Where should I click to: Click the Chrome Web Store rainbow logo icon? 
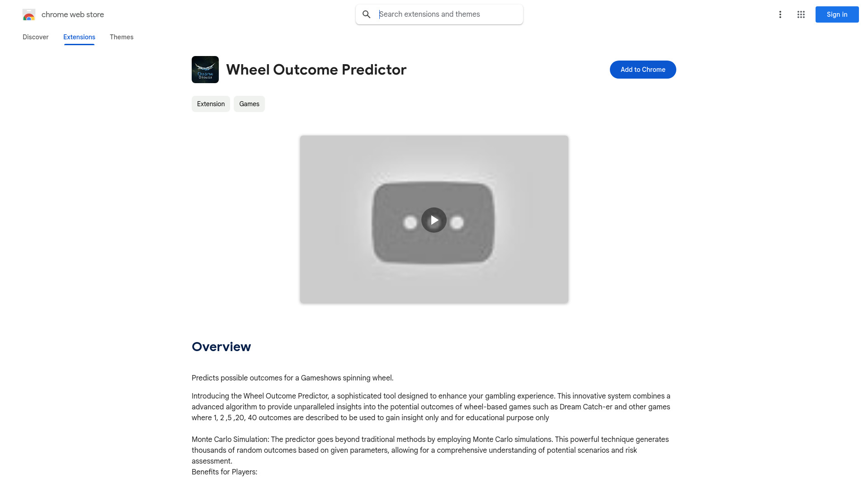click(x=28, y=14)
